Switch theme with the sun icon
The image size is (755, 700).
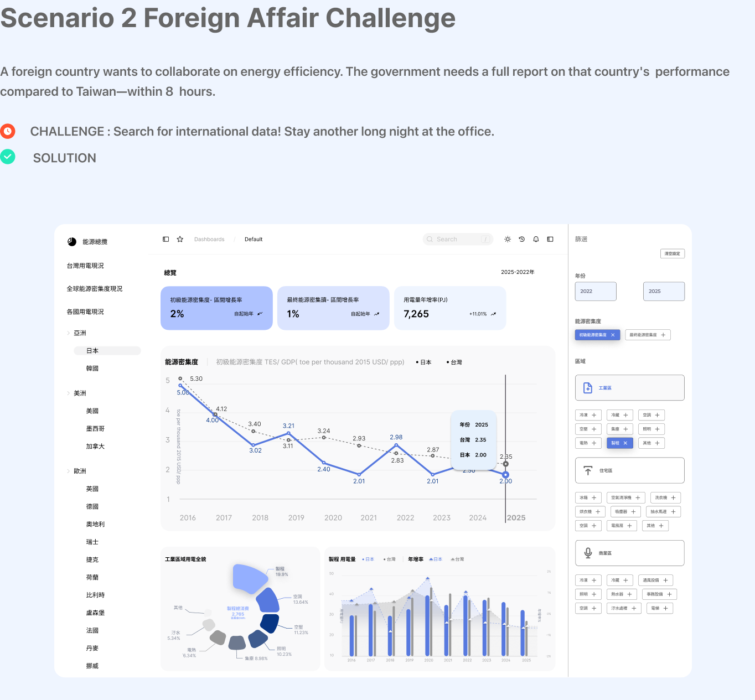pos(508,239)
